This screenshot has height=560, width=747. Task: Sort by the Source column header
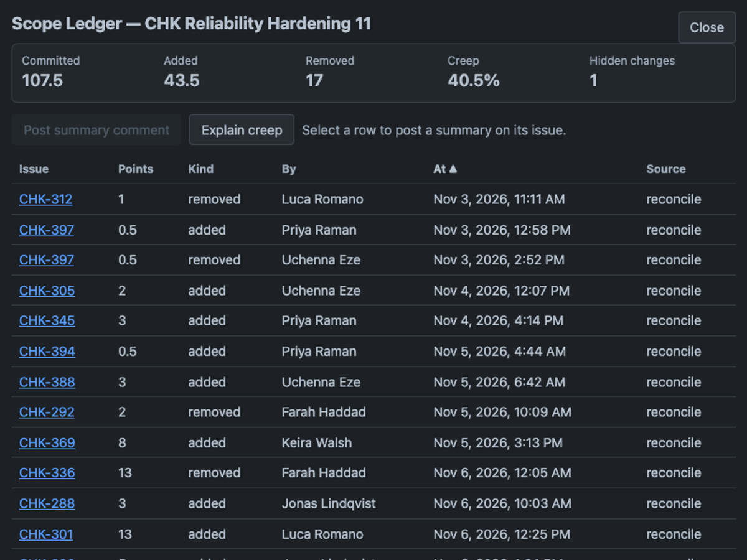(666, 169)
